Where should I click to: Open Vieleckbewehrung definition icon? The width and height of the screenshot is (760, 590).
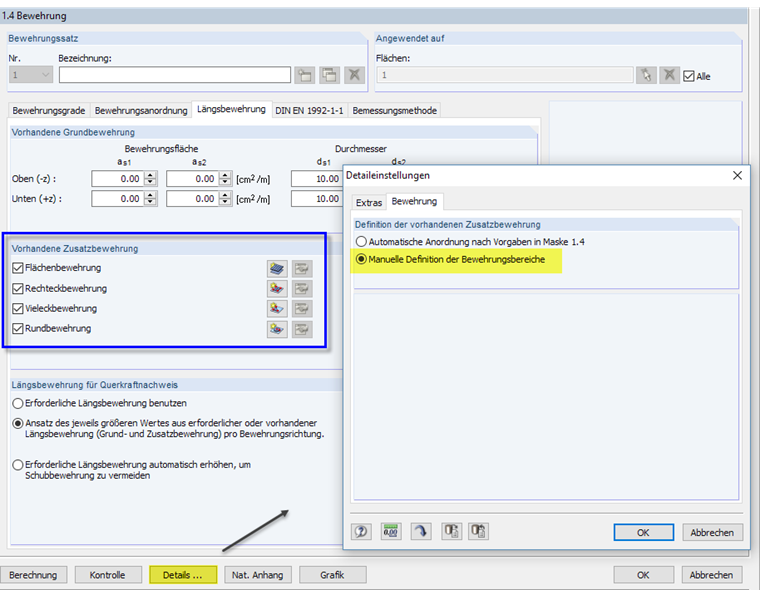pos(277,309)
